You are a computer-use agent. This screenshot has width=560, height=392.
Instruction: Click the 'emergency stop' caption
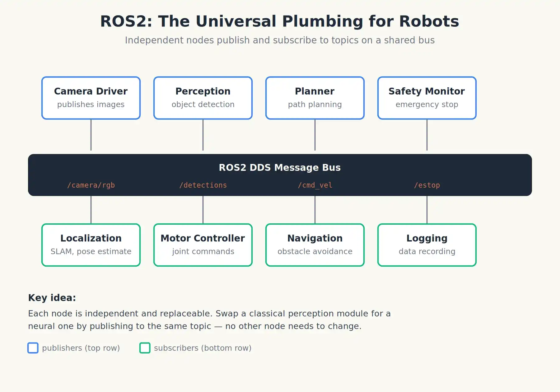coord(427,105)
